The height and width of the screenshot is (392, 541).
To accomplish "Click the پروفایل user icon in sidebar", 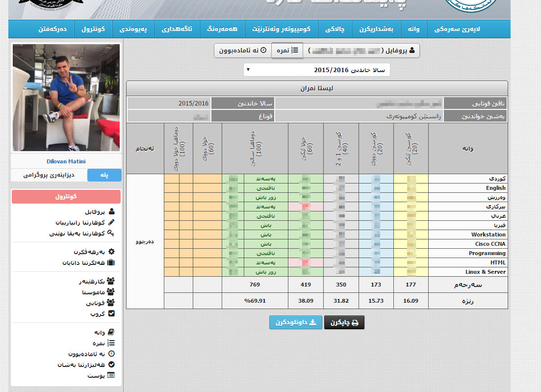I will pyautogui.click(x=111, y=212).
